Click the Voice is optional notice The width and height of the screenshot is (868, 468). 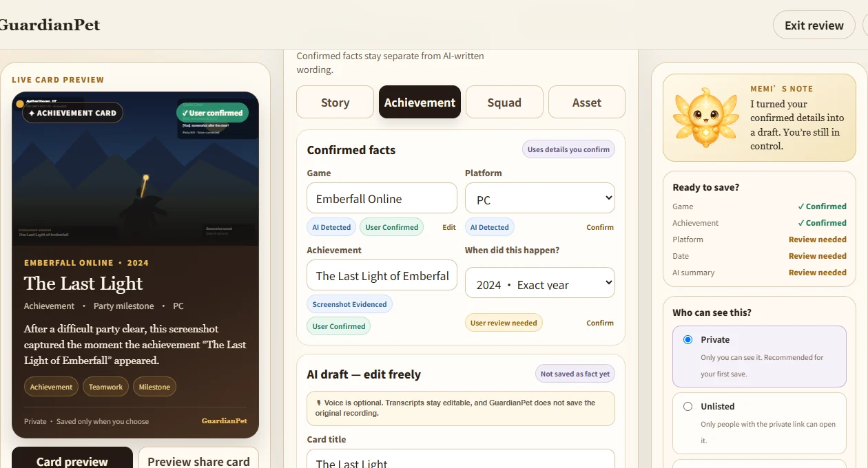[x=461, y=408]
